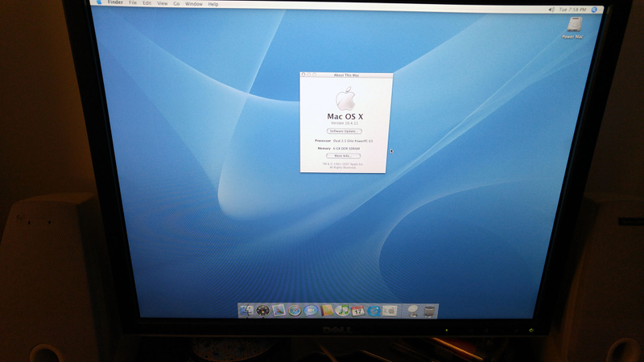The height and width of the screenshot is (362, 644).
Task: Open Mail stamp icon in Dock
Action: pyautogui.click(x=279, y=311)
